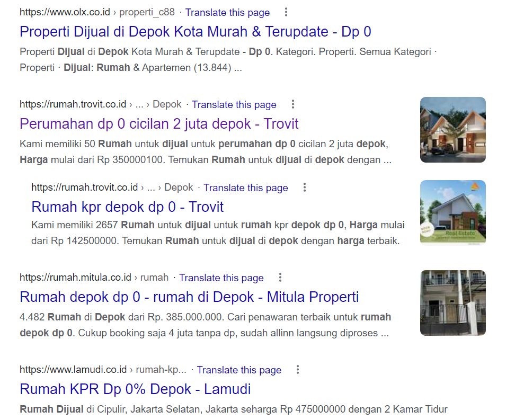Open the three-dot menu for the mitula.co.id result
This screenshot has height=420, width=506.
(280, 278)
